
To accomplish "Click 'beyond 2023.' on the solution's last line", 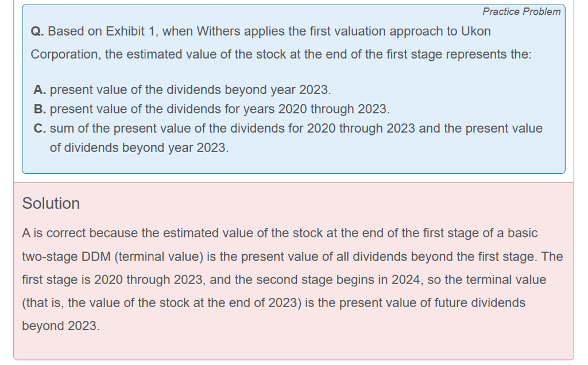I will click(60, 326).
